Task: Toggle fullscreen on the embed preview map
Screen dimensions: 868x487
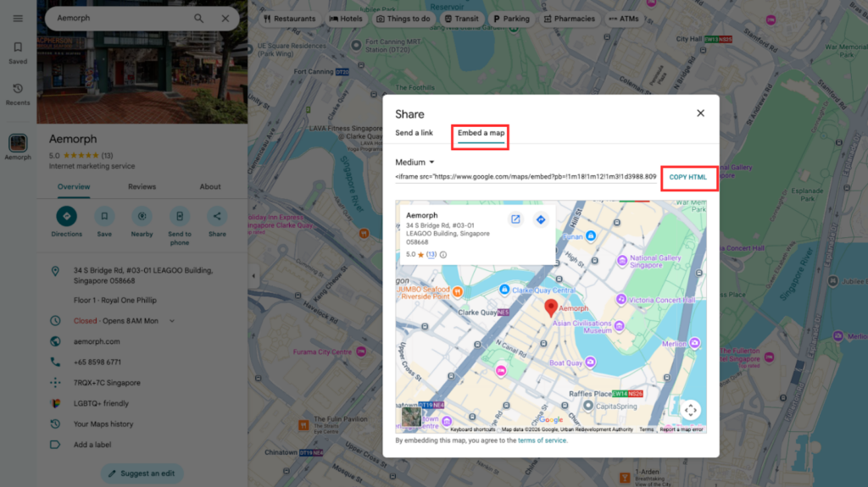Action: 690,410
